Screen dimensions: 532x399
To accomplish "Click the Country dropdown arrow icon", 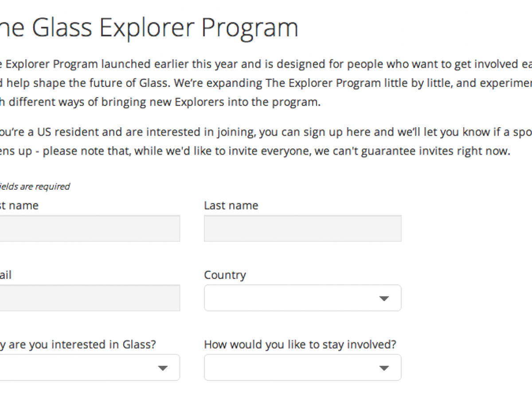I will pyautogui.click(x=384, y=298).
